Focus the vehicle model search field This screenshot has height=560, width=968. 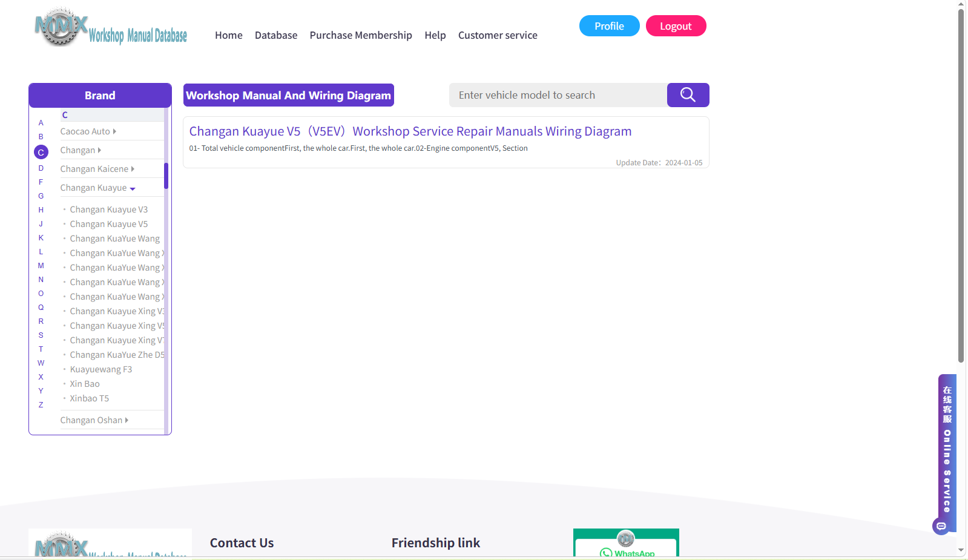point(558,95)
